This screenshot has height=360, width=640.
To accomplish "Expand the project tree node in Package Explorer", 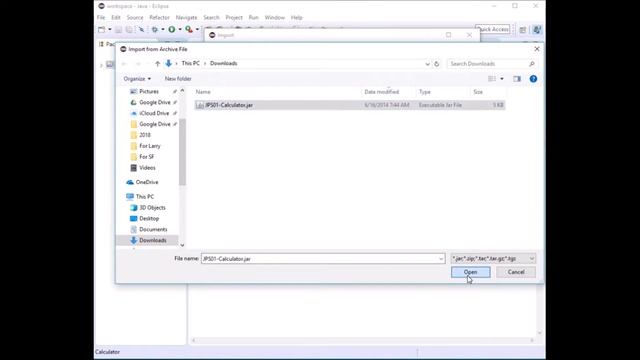I will pos(101,64).
